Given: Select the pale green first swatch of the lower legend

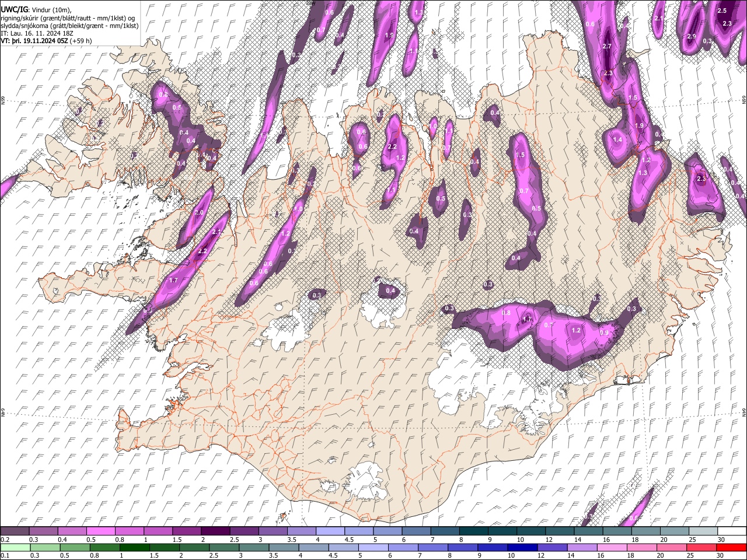Looking at the screenshot, I should 15,547.
